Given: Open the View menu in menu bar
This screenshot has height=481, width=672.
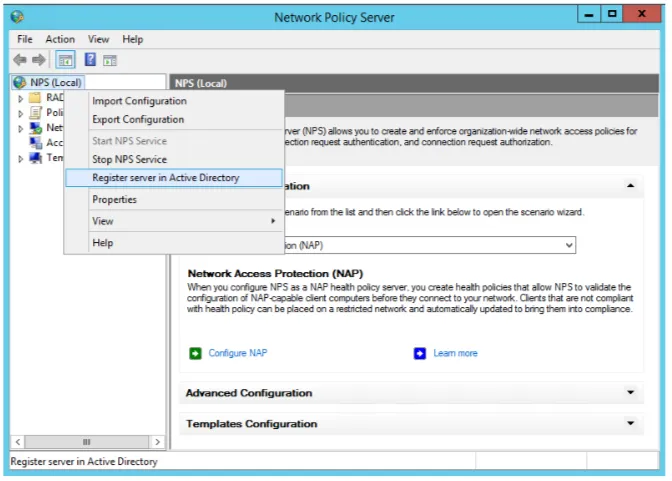Looking at the screenshot, I should pos(99,39).
